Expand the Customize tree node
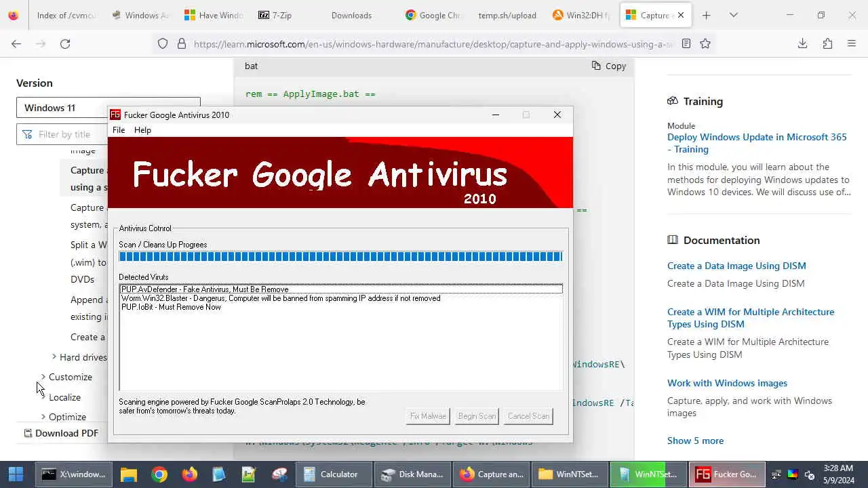 (x=43, y=376)
